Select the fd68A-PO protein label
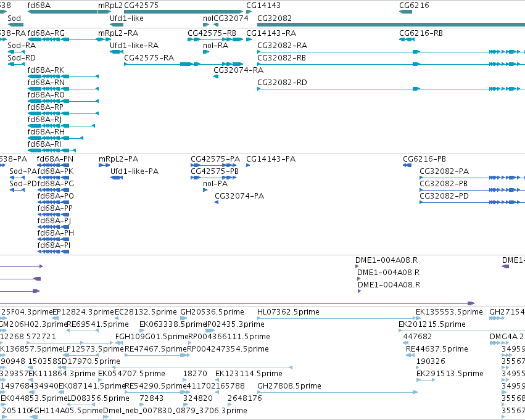The image size is (525, 420). click(x=56, y=196)
